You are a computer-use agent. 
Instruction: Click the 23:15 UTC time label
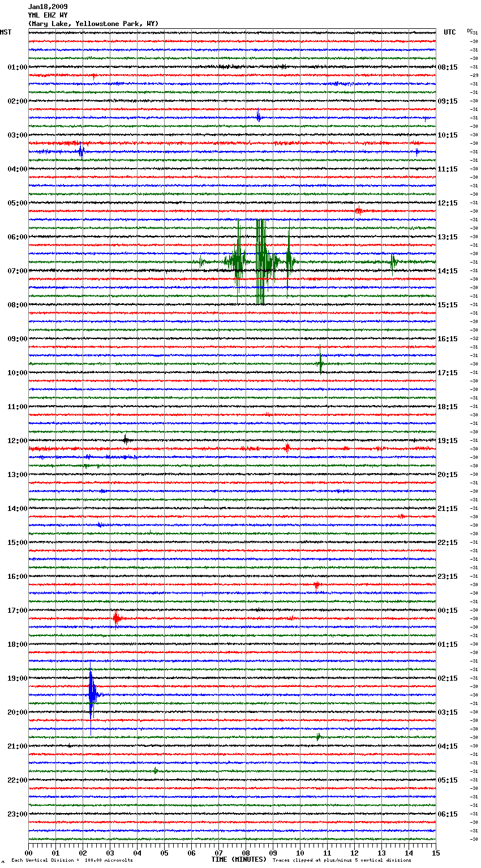448,577
